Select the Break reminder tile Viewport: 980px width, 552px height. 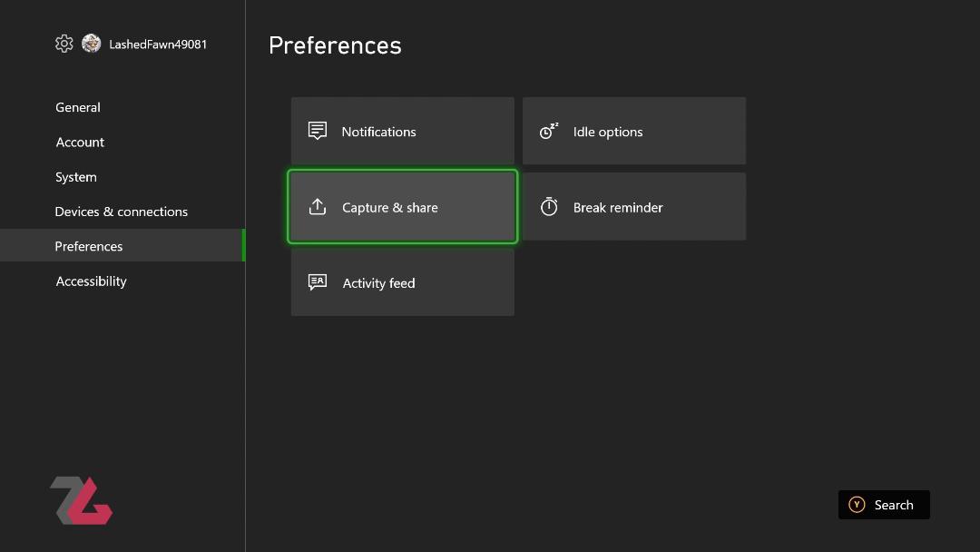click(x=633, y=206)
